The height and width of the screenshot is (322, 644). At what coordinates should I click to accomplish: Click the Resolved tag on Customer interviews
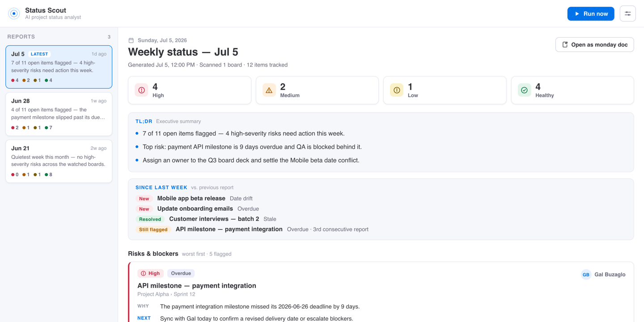(150, 219)
